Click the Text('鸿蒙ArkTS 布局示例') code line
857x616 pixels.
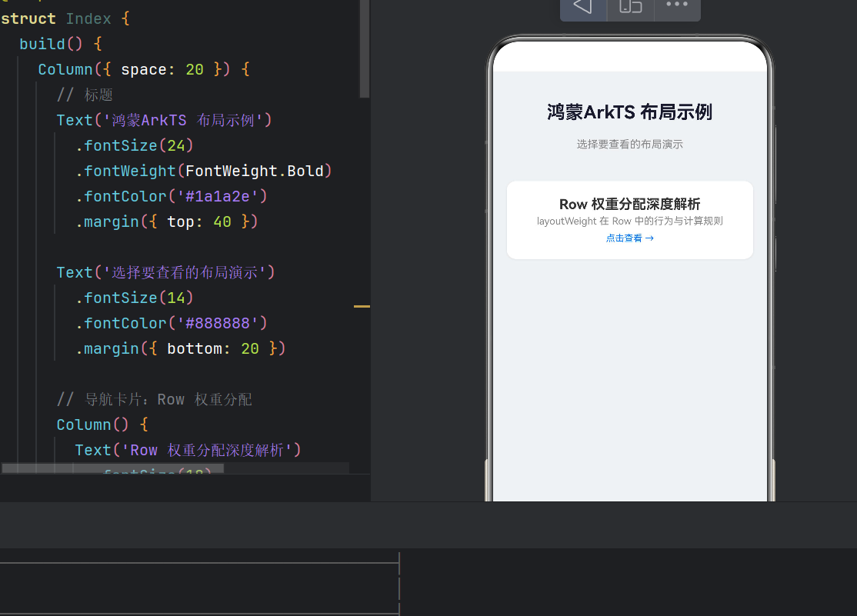(165, 120)
